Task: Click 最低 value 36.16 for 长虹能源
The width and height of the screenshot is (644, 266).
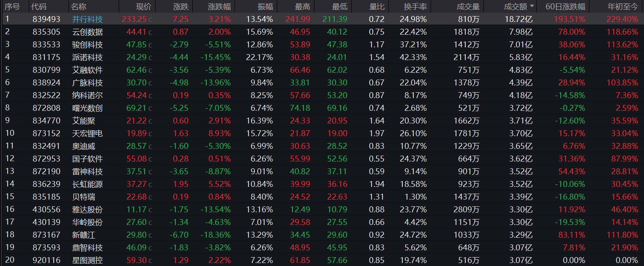Action: click(x=337, y=184)
